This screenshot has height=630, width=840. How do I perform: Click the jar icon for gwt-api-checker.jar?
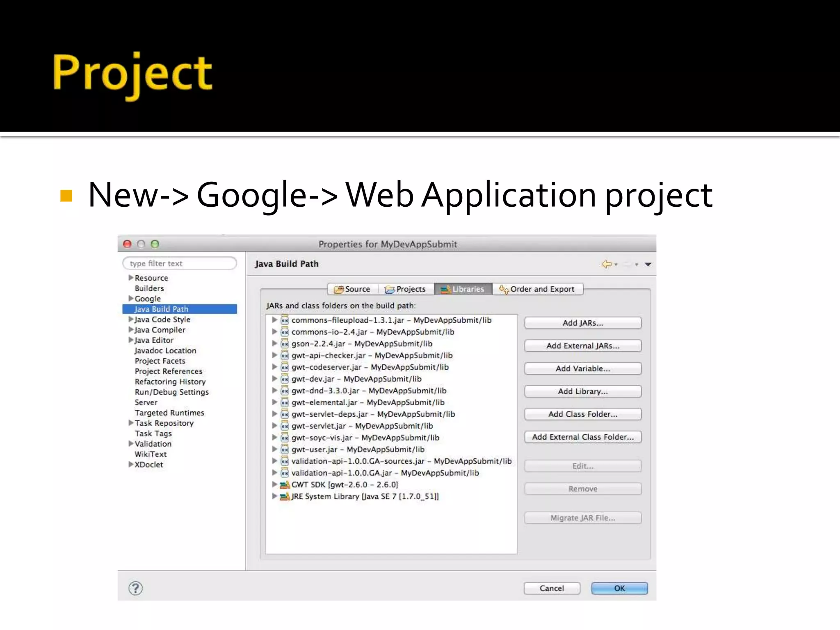(285, 356)
